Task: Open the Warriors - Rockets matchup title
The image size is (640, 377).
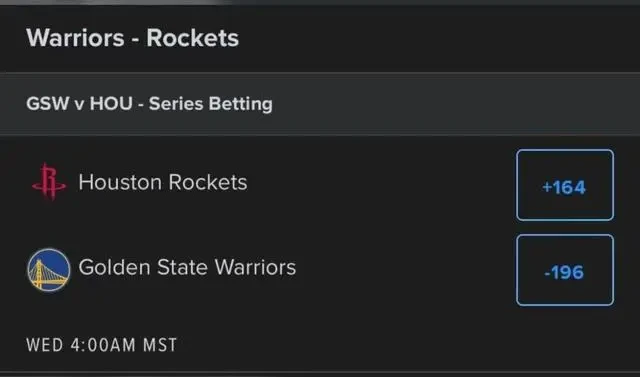Action: 133,38
